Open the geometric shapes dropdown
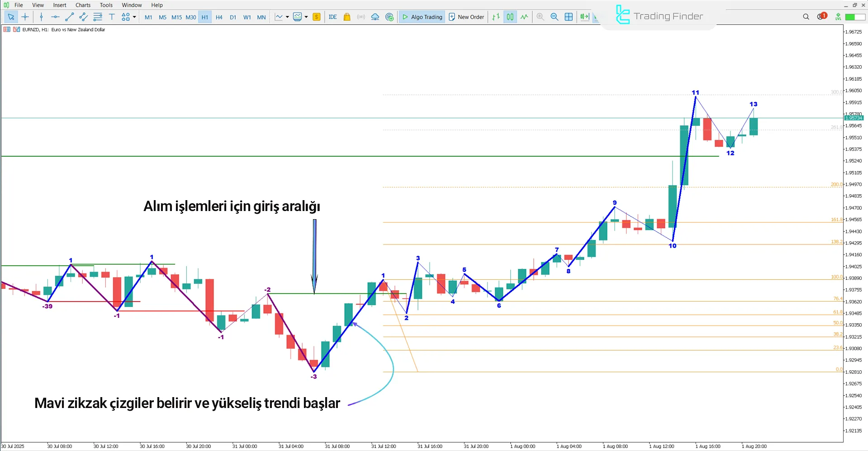The image size is (868, 451). [x=134, y=17]
